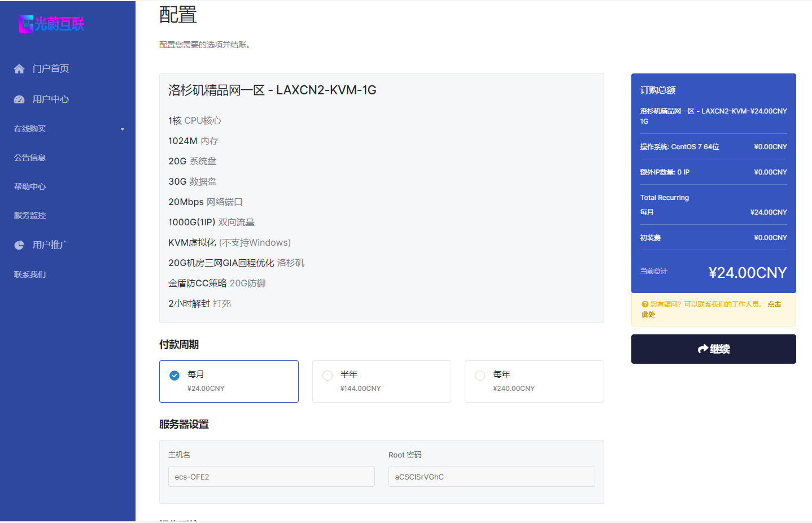Click the arrow icon on the 继续 button
Viewport: 812px width, 523px height.
click(702, 349)
